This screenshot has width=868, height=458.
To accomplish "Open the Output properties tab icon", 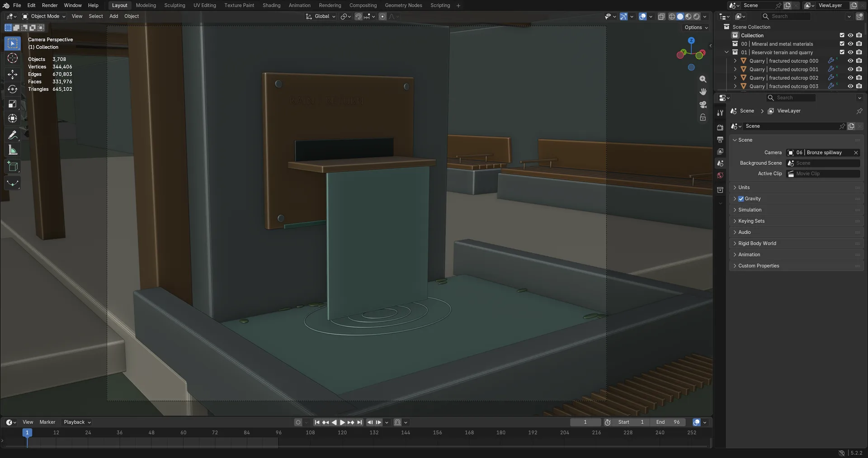I will [x=720, y=139].
